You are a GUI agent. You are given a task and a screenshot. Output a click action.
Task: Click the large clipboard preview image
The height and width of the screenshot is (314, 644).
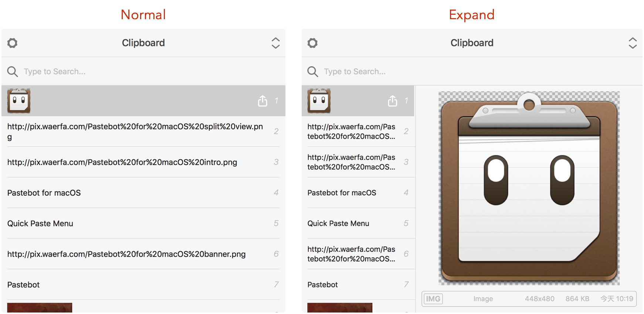pos(529,188)
